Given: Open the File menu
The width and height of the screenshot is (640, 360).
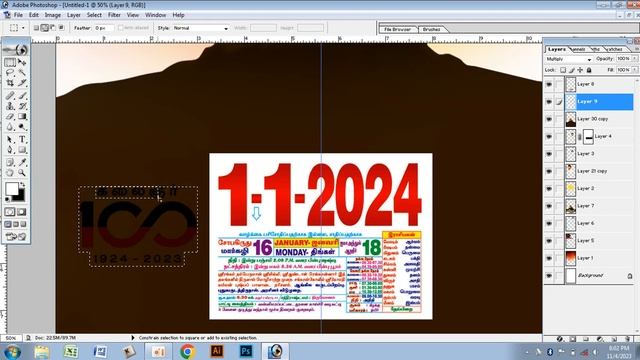Looking at the screenshot, I should pyautogui.click(x=18, y=15).
